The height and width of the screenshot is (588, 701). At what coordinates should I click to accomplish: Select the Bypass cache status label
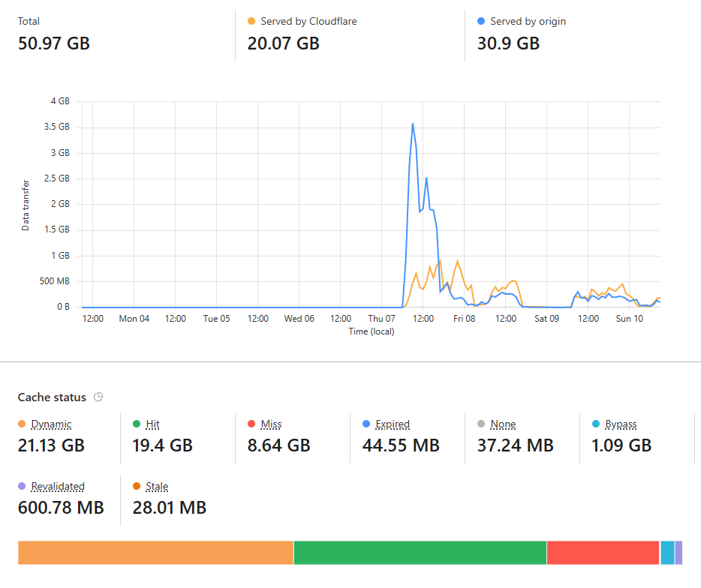pyautogui.click(x=621, y=424)
